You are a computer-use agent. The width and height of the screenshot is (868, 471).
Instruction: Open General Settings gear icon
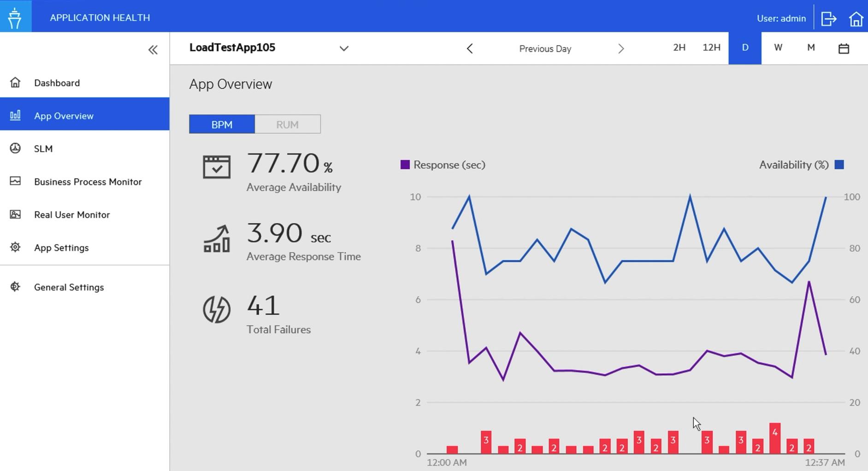(15, 287)
